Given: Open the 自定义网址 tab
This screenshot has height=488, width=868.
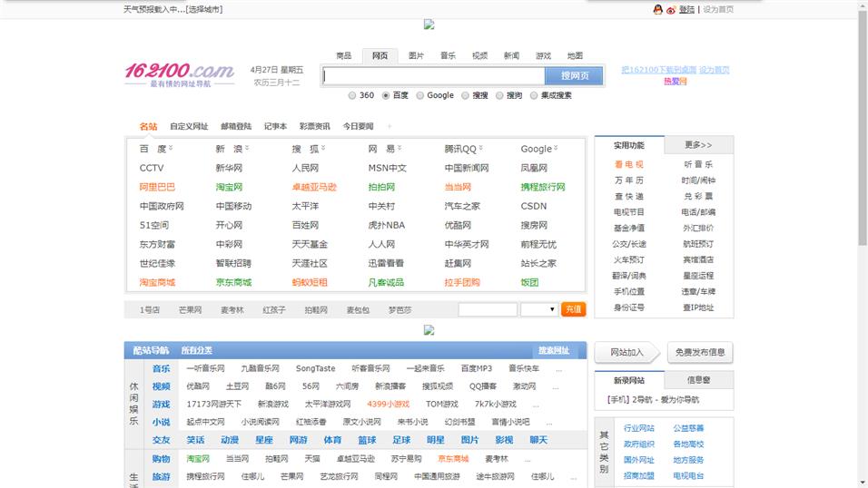Looking at the screenshot, I should (189, 126).
